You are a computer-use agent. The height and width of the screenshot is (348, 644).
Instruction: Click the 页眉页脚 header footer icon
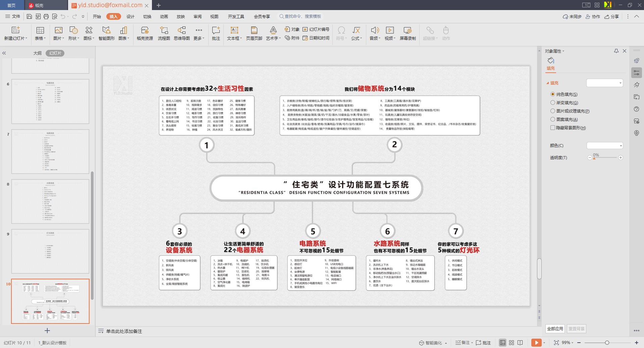click(x=254, y=33)
